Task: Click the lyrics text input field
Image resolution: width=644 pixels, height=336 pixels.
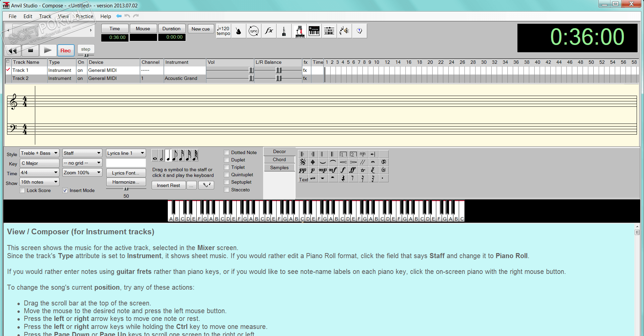Action: [x=126, y=163]
